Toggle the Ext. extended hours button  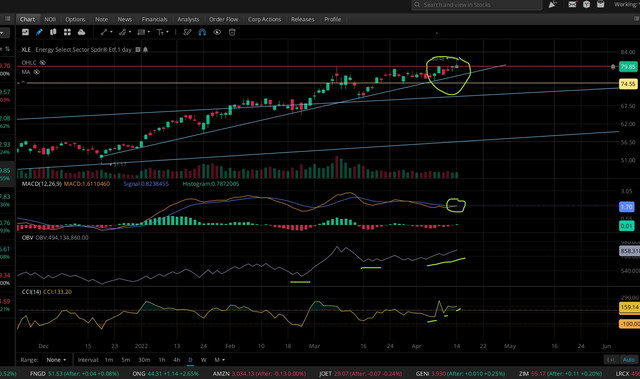(611, 359)
